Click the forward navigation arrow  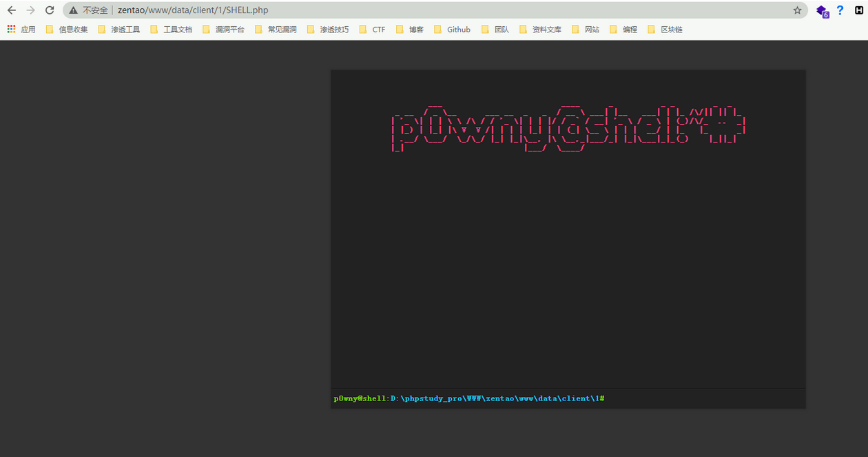click(x=30, y=10)
